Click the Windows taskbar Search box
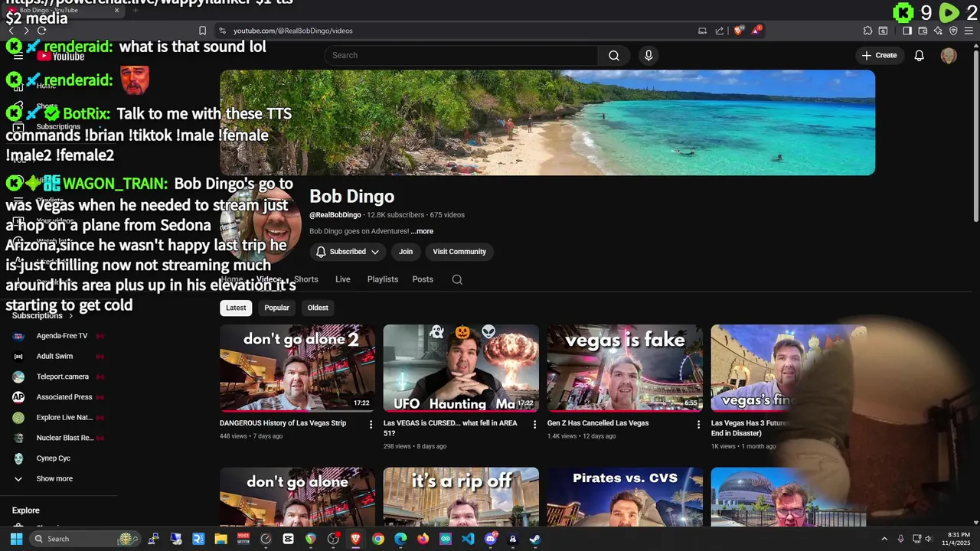 point(84,539)
